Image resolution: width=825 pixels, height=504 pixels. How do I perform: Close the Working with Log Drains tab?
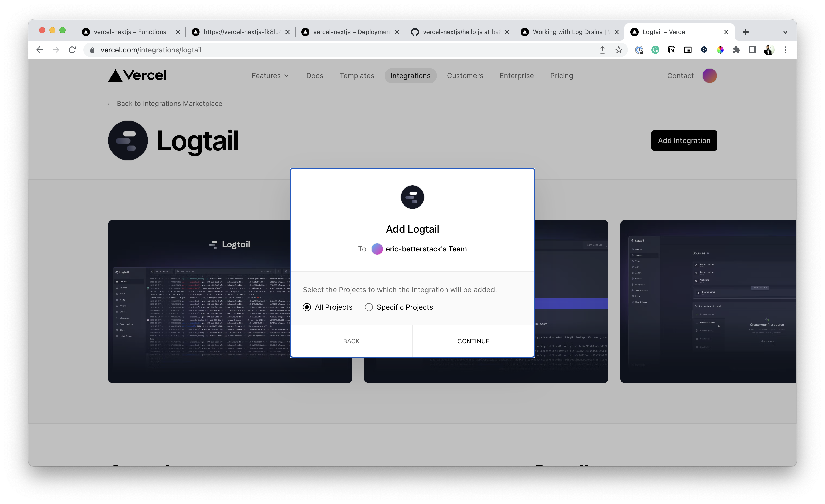(x=616, y=32)
